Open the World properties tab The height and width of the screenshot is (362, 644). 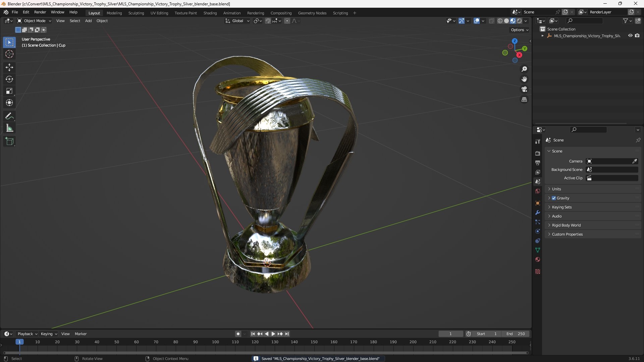coord(538,191)
